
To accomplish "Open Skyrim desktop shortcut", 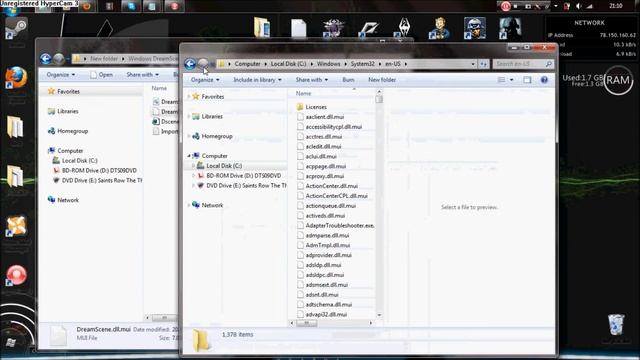I will (404, 29).
